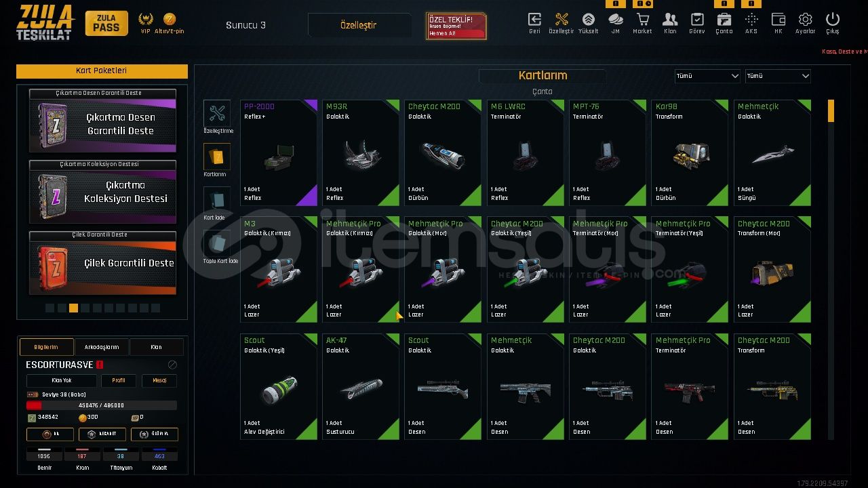Image resolution: width=868 pixels, height=488 pixels.
Task: Switch to the Arkadaşlarım tab
Action: tap(102, 347)
